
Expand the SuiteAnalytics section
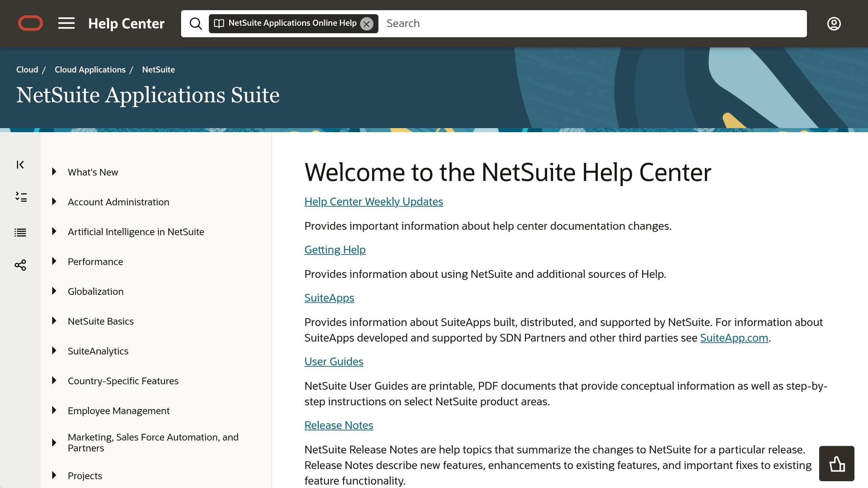click(x=54, y=351)
